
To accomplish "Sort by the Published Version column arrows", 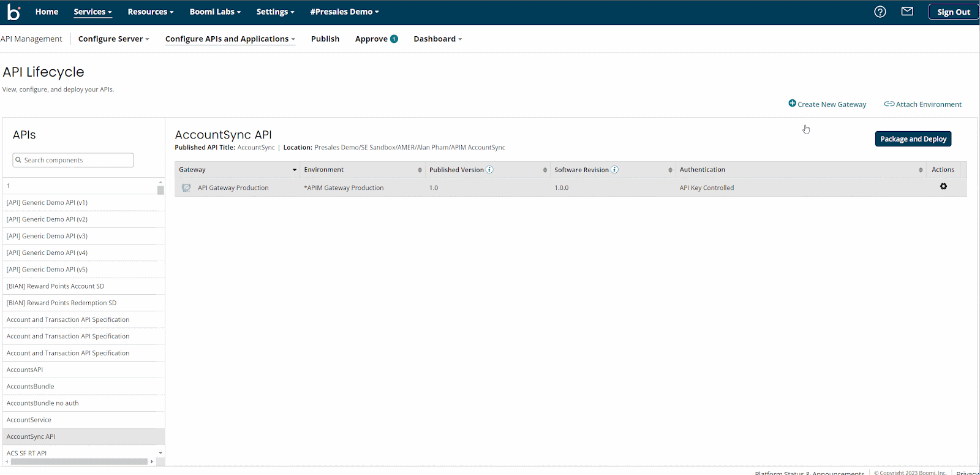I will 545,170.
